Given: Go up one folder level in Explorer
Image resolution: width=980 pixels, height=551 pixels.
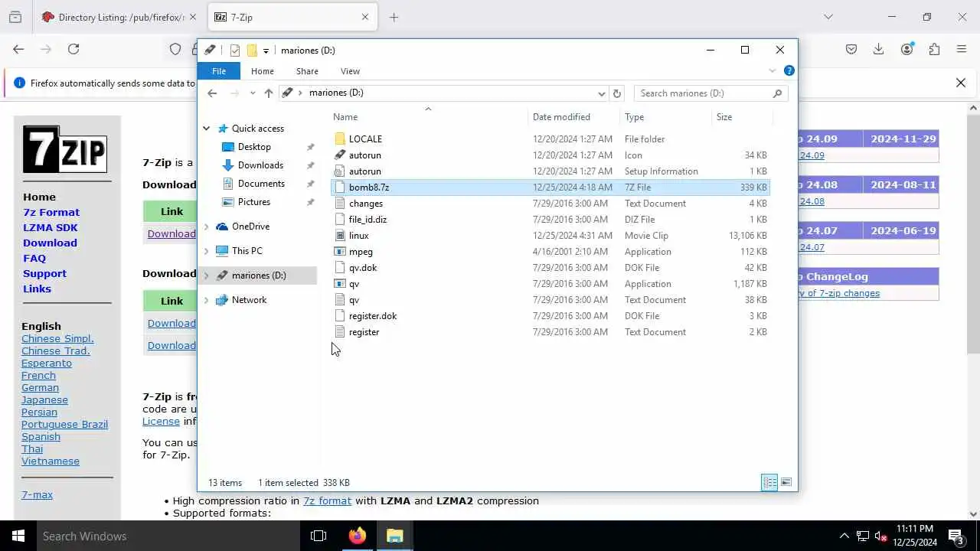Looking at the screenshot, I should [268, 93].
